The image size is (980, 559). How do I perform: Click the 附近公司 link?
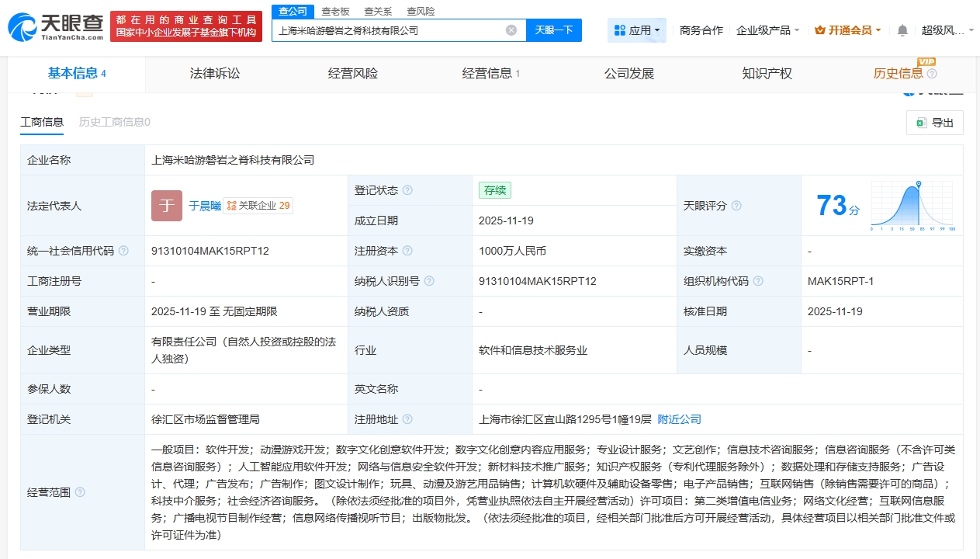(679, 419)
